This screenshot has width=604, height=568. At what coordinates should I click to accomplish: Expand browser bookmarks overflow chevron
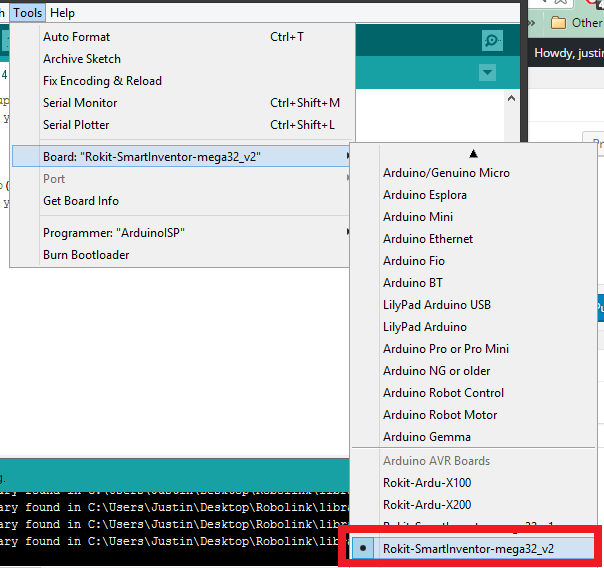[532, 23]
